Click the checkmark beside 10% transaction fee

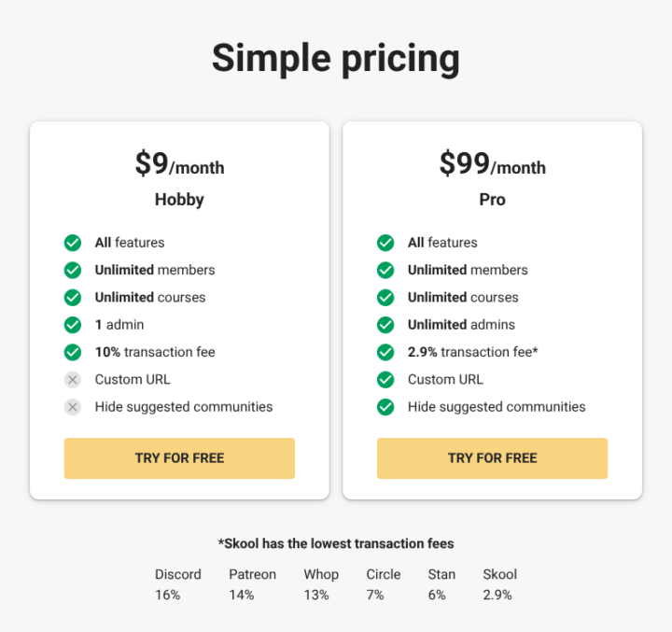(73, 352)
